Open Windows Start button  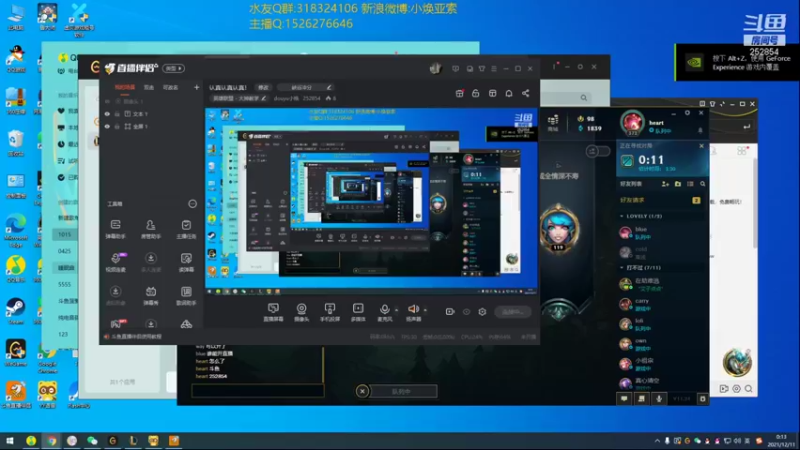point(9,440)
